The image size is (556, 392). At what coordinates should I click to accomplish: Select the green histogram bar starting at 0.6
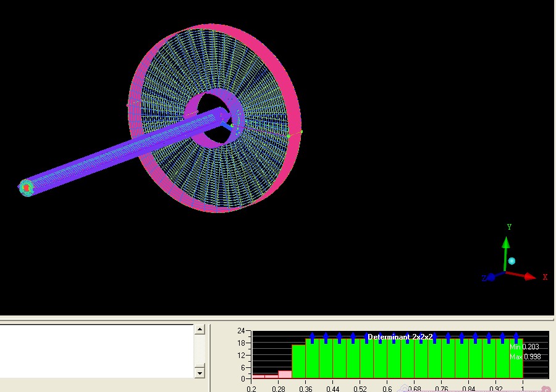[394, 359]
